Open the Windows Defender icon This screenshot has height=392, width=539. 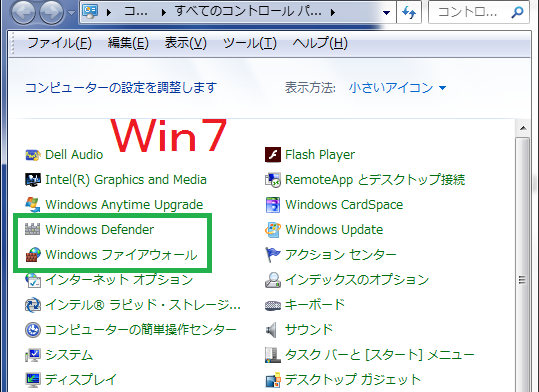[x=33, y=229]
